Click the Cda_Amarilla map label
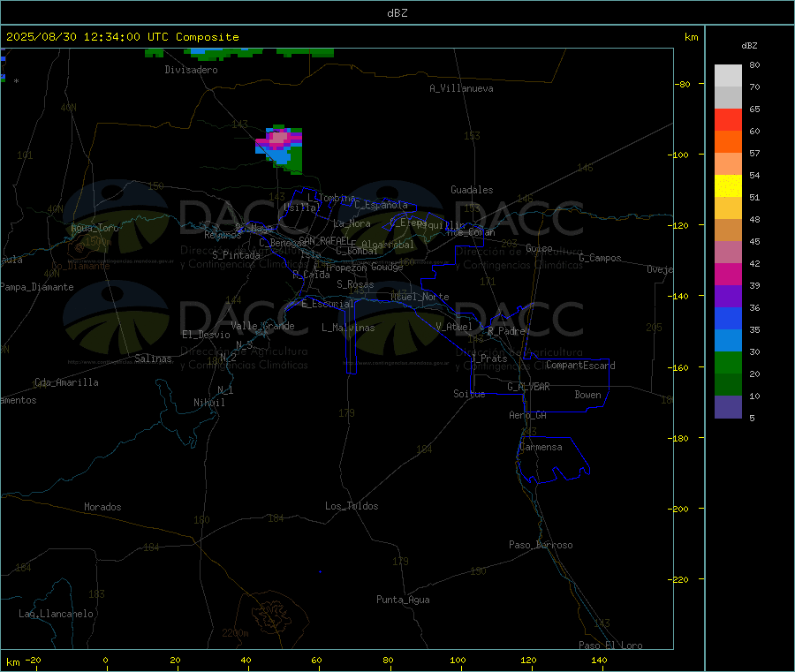This screenshot has height=672, width=795. tap(66, 382)
